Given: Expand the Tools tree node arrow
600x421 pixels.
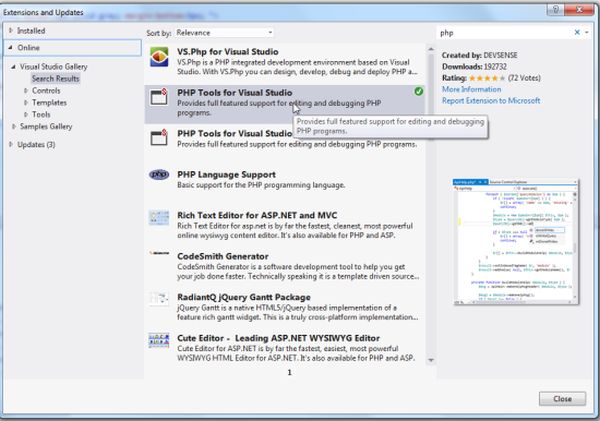Looking at the screenshot, I should [26, 114].
